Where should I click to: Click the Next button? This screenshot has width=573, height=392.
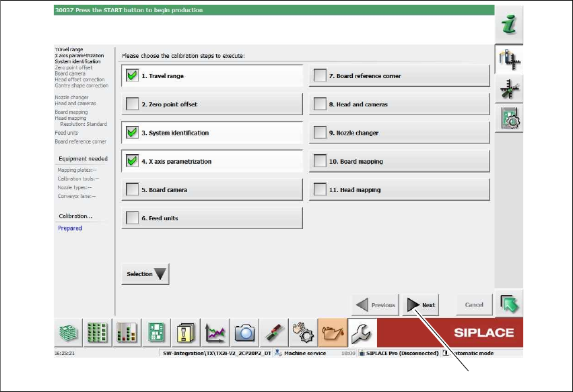[421, 304]
